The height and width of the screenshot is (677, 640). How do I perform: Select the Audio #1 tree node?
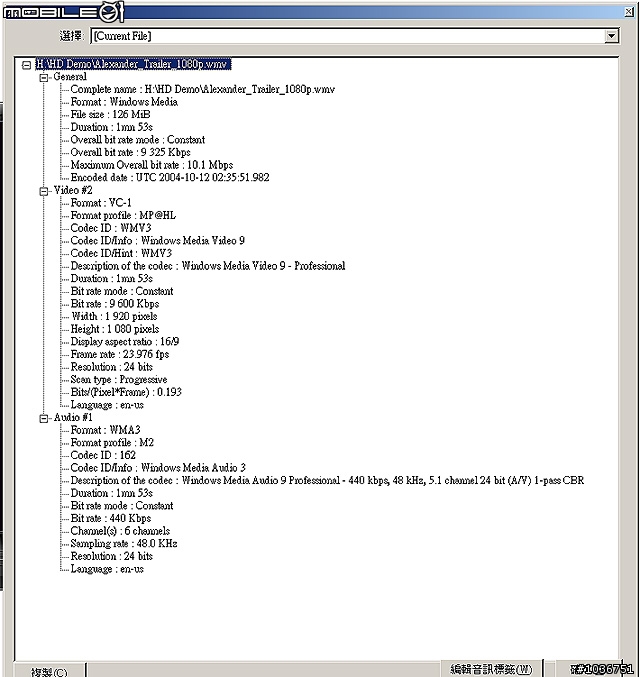pyautogui.click(x=73, y=418)
